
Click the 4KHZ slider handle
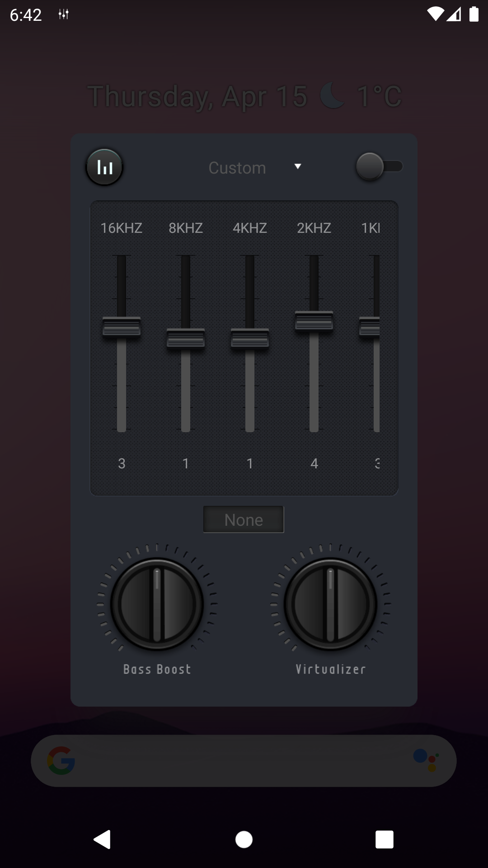click(250, 338)
